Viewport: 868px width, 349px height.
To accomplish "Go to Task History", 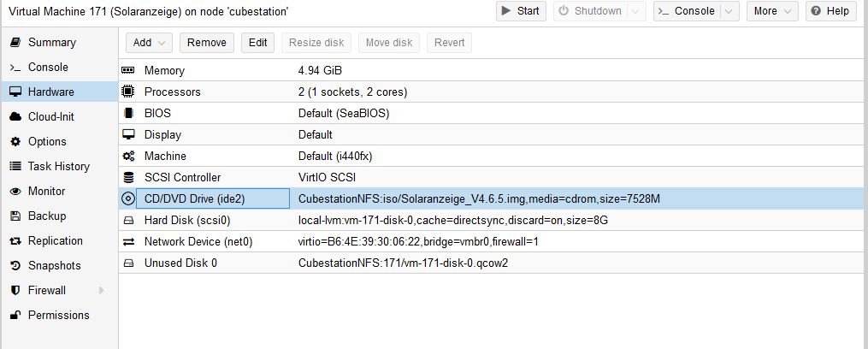I will [58, 166].
